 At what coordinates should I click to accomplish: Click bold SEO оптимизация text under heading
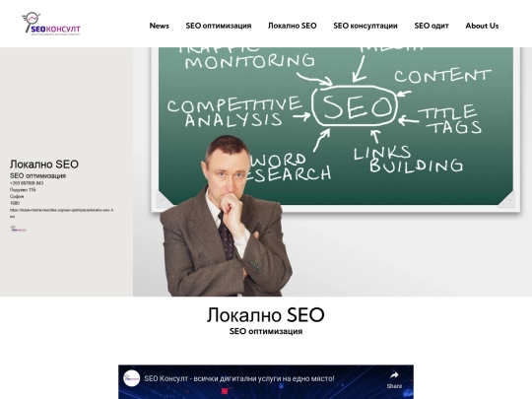point(266,331)
